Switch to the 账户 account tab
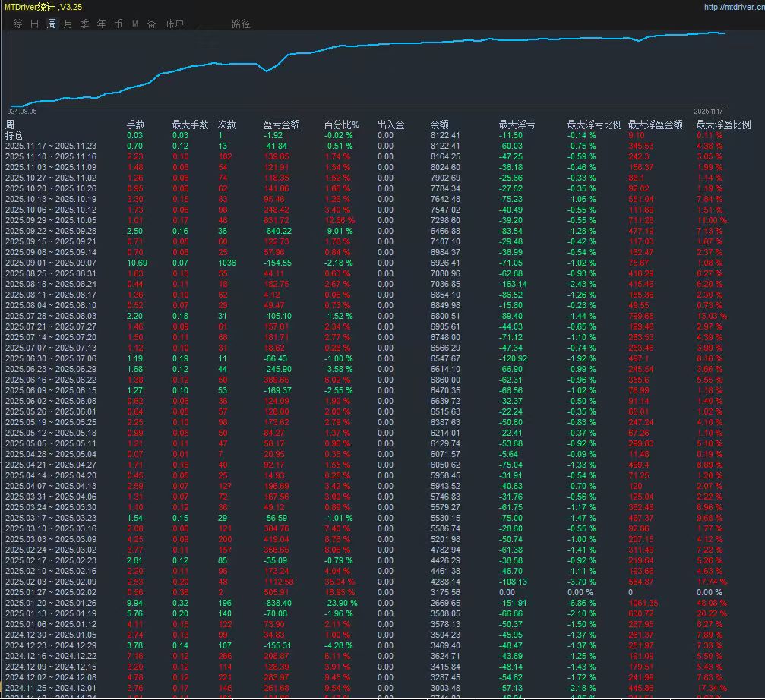Viewport: 765px width, 700px height. [174, 24]
